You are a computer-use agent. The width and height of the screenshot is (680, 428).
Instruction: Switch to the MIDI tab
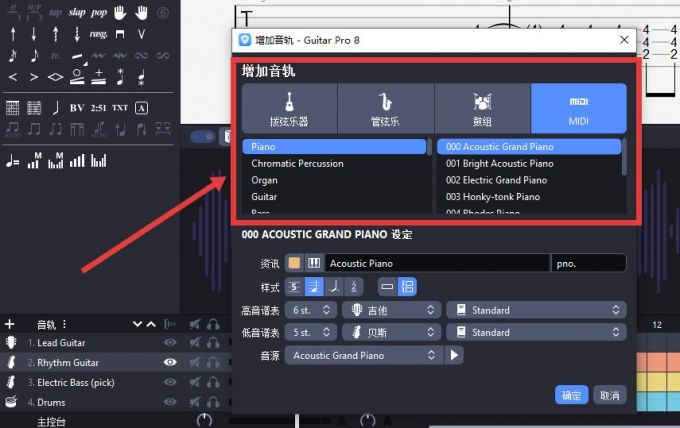click(579, 108)
